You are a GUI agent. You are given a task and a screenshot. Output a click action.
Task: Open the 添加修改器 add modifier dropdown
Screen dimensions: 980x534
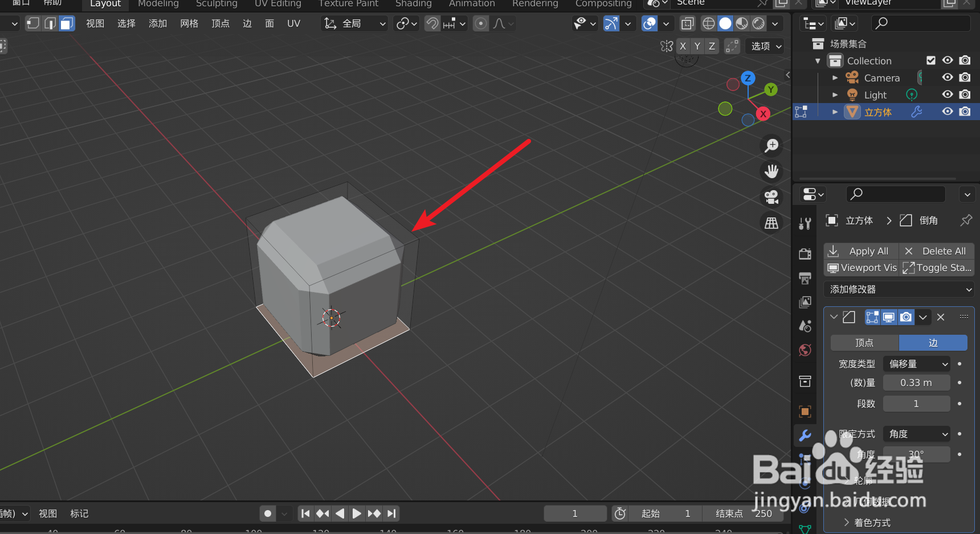point(899,289)
